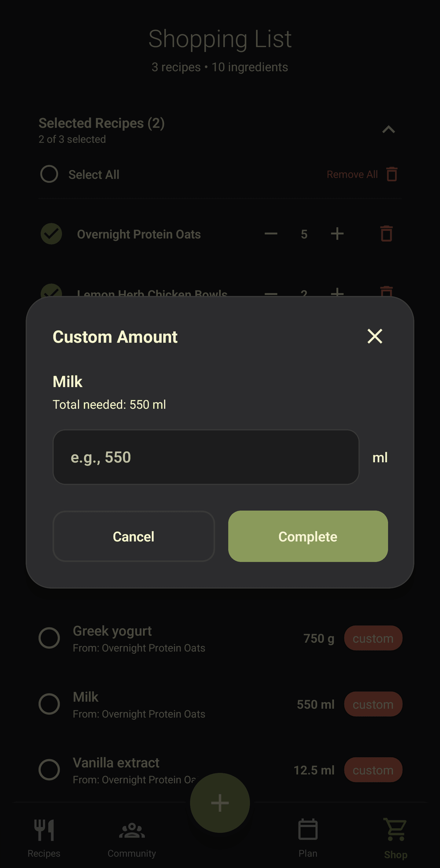This screenshot has width=440, height=868.
Task: Decrease Overnight Protein Oats servings with minus stepper
Action: pyautogui.click(x=270, y=234)
